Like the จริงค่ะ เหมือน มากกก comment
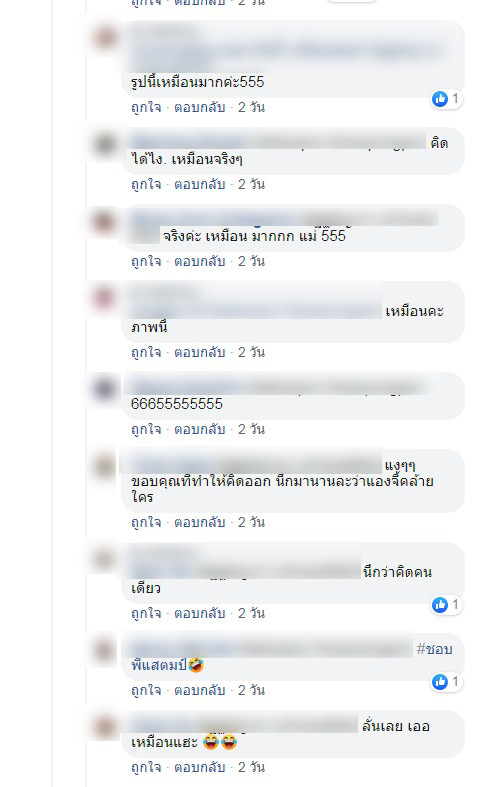This screenshot has width=499, height=787. (x=146, y=261)
